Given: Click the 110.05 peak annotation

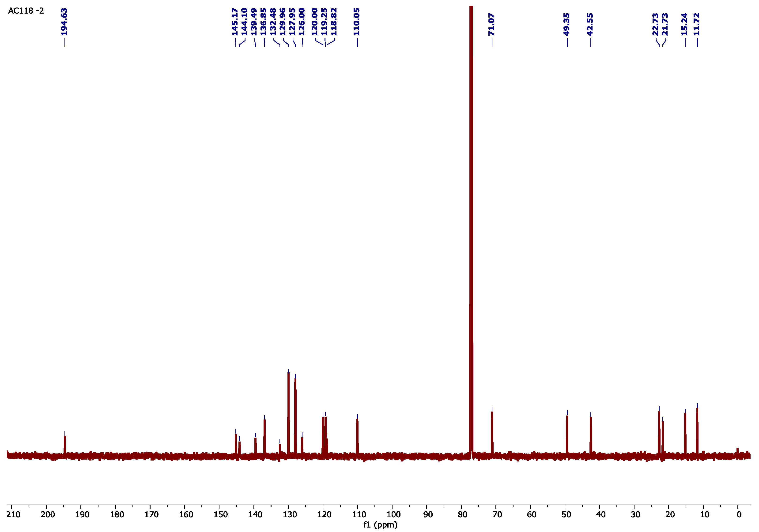Looking at the screenshot, I should [357, 22].
